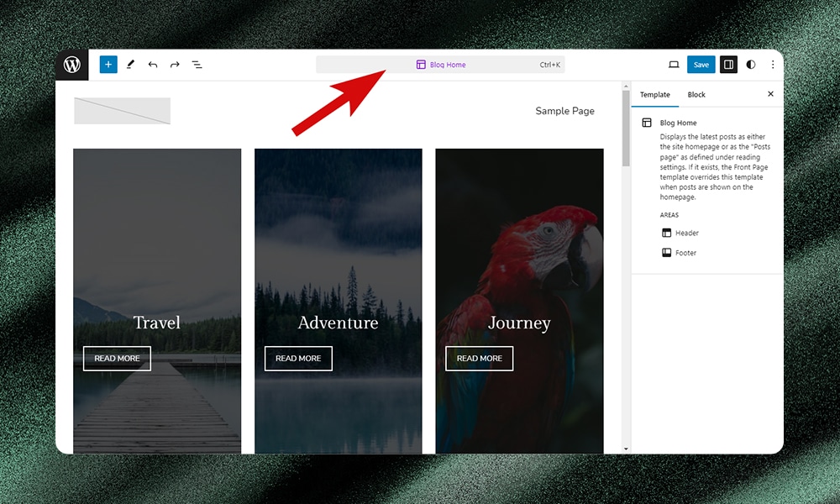
Task: Select the Tools pencil icon
Action: [130, 64]
